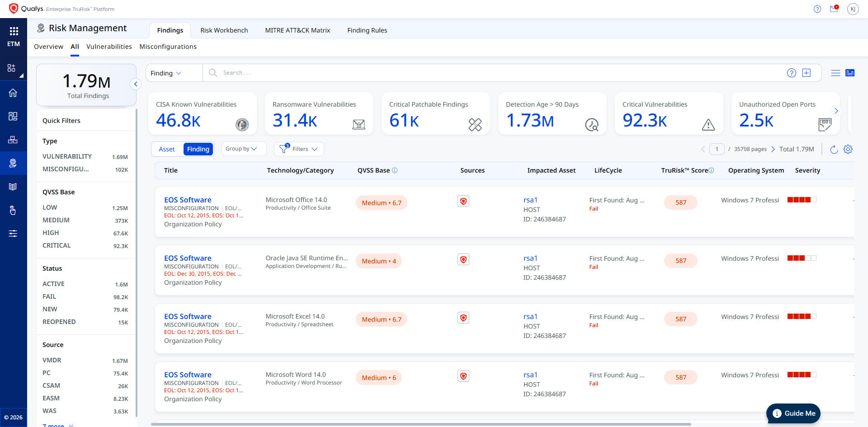Screen dimensions: 868x427
Task: Open the Filters dropdown
Action: (299, 149)
